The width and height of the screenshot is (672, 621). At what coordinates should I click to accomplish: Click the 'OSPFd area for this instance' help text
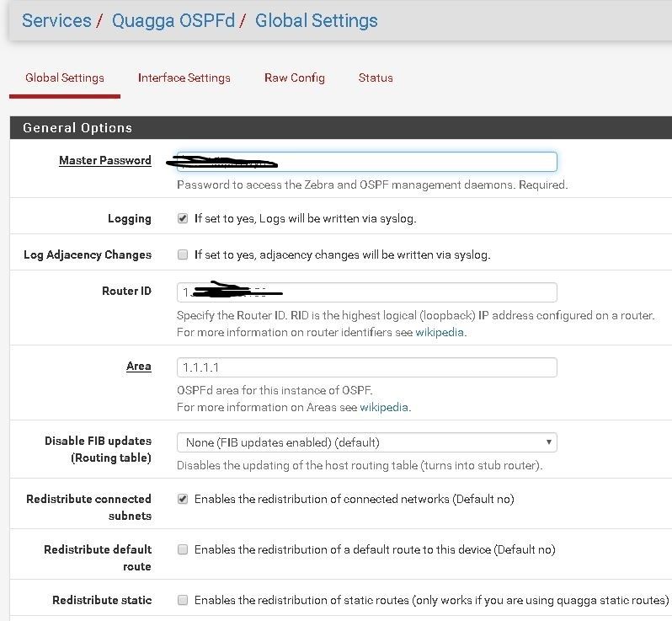(275, 390)
